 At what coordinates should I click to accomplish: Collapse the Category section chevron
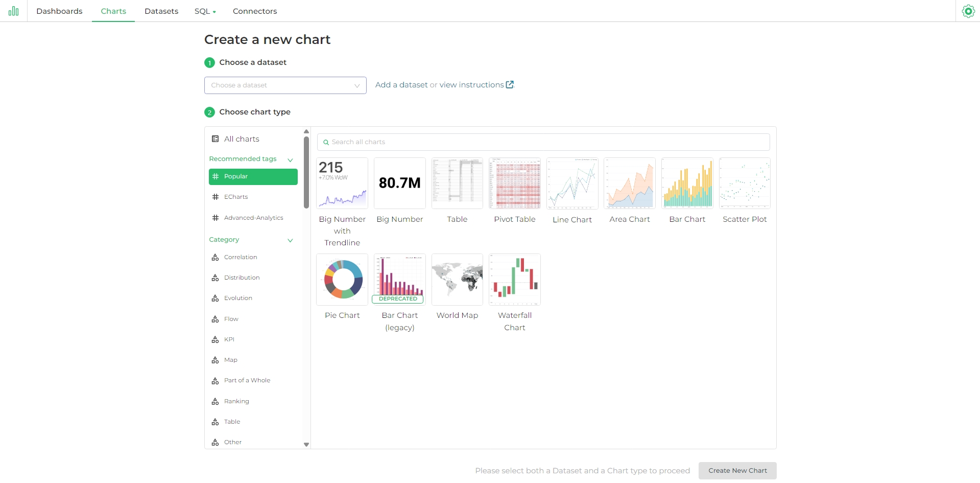tap(290, 240)
